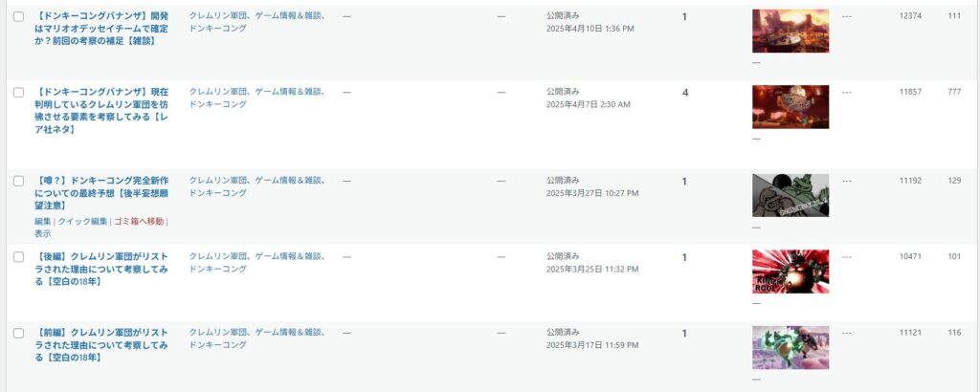The image size is (980, 392).
Task: Tick the checkbox for 最終予想 post
Action: (19, 181)
